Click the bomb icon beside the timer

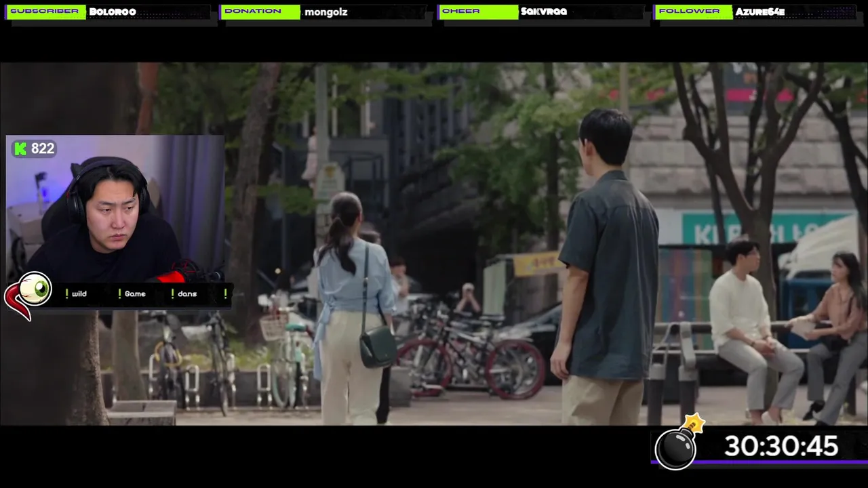tap(680, 443)
